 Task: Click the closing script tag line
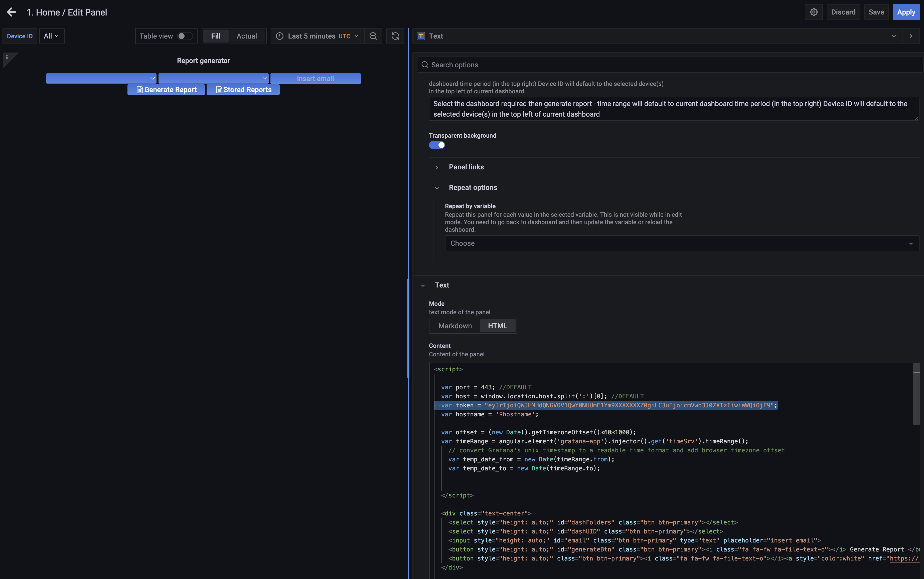[x=457, y=495]
